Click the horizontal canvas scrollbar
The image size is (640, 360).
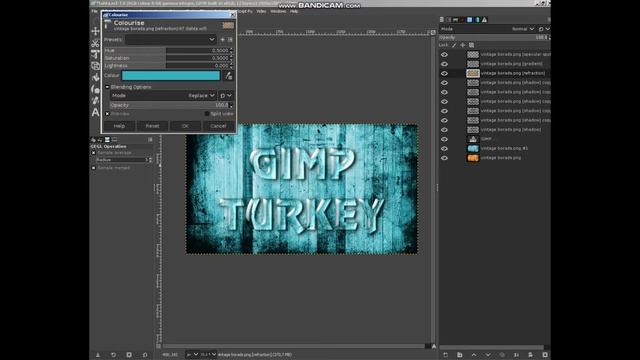[294, 346]
